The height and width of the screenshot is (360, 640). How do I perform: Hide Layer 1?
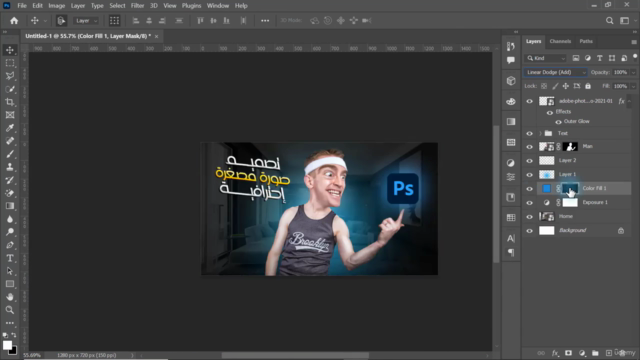[x=529, y=175]
